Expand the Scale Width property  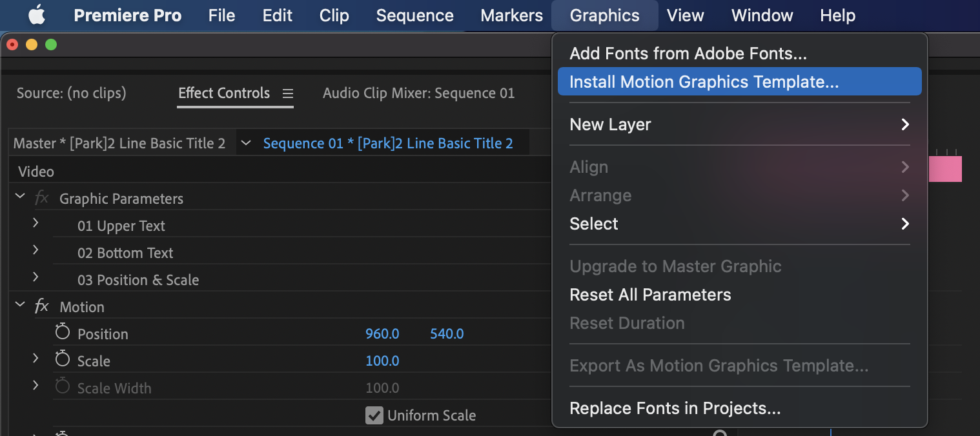click(x=36, y=386)
